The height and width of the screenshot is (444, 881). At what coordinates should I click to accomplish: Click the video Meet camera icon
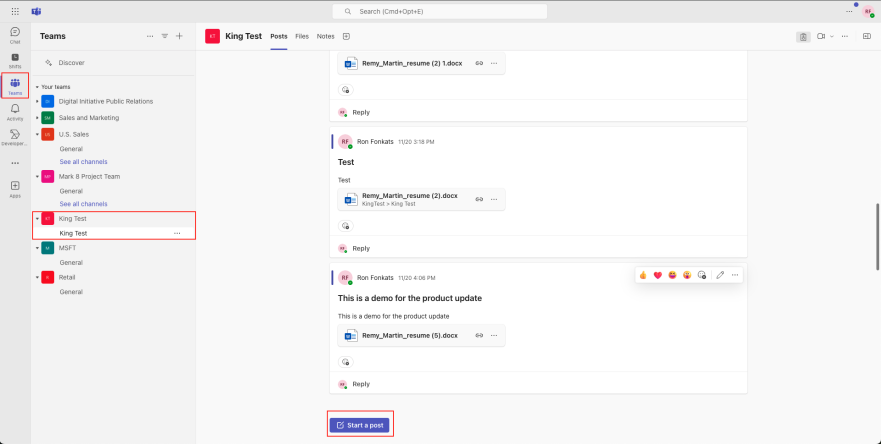[821, 37]
